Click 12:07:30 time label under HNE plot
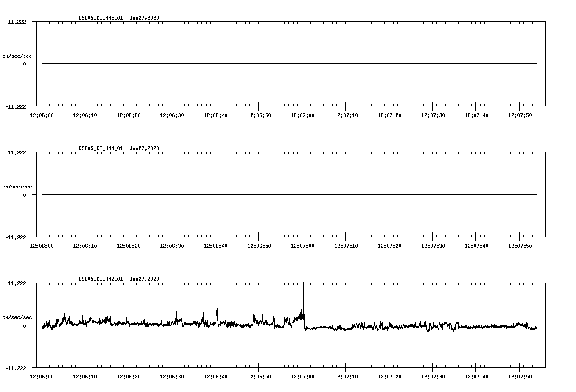The image size is (576, 392). coord(433,115)
